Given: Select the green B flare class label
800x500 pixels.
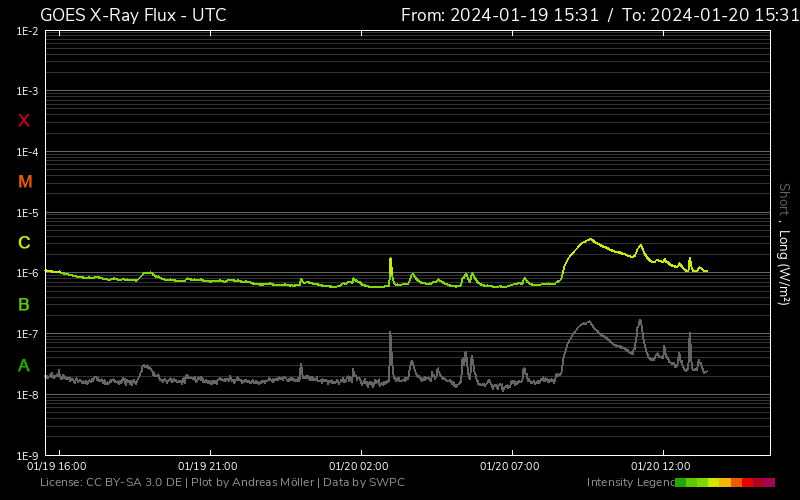Looking at the screenshot, I should [24, 304].
